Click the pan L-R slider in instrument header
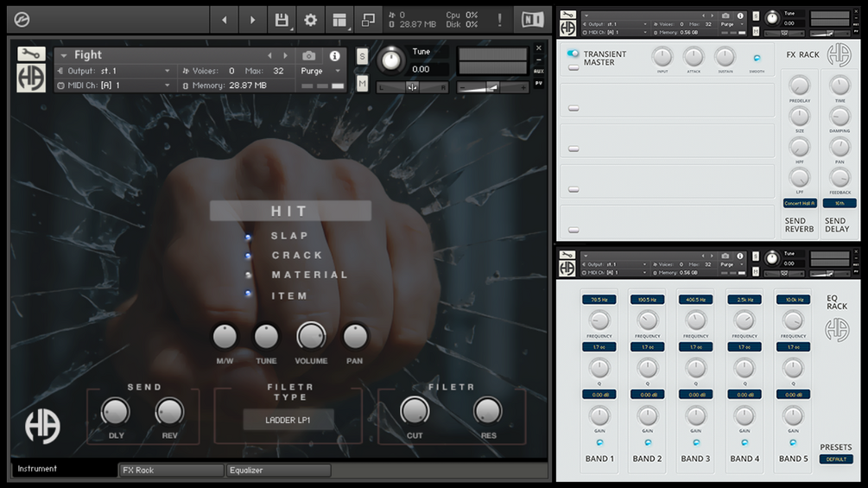This screenshot has height=488, width=868. coord(413,87)
